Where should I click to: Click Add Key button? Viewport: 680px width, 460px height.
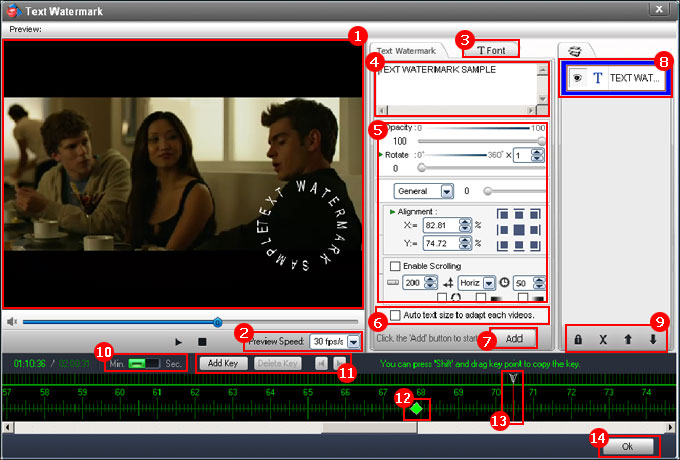tap(223, 363)
